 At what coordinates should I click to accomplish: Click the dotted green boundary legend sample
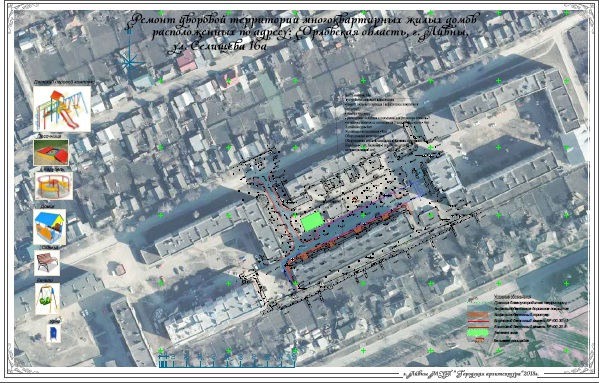[x=478, y=302]
